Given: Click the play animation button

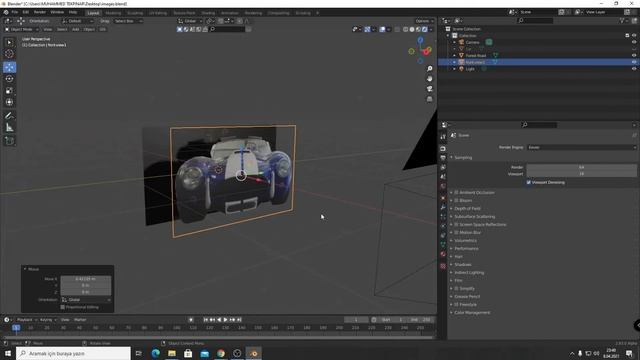Looking at the screenshot, I should [x=225, y=320].
